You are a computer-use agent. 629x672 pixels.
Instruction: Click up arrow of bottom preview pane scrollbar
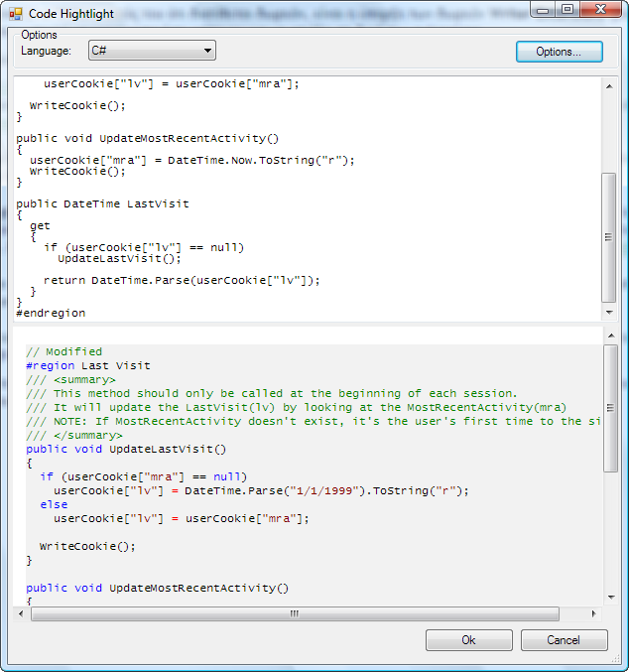tap(609, 336)
